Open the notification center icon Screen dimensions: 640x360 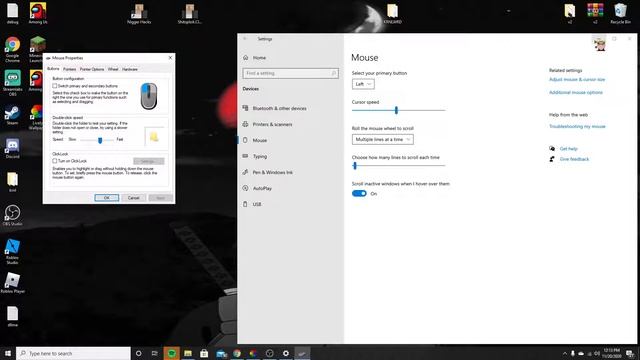pyautogui.click(x=631, y=353)
